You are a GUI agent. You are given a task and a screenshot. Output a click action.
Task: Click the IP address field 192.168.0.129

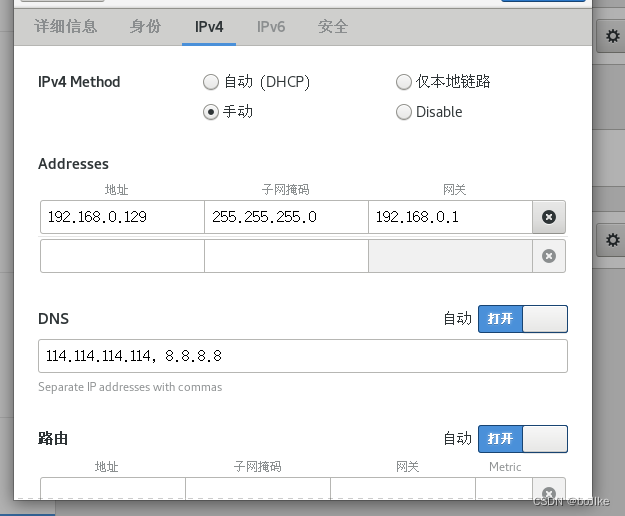(x=122, y=217)
